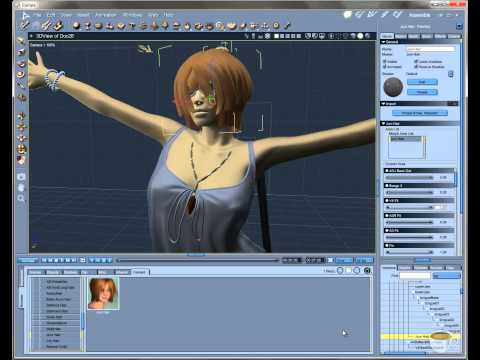Toggle the bullet beside the topmost morph title
This screenshot has width=480, height=360.
click(387, 171)
